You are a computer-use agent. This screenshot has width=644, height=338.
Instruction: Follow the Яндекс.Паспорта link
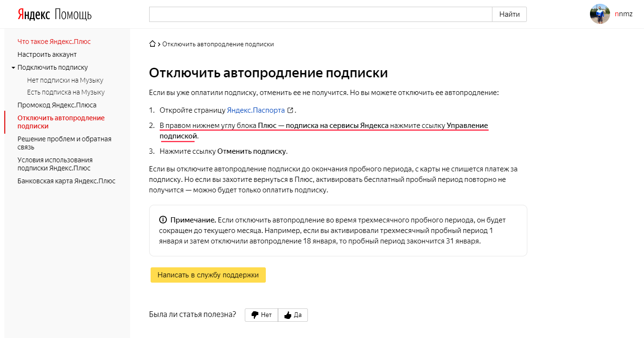pyautogui.click(x=255, y=110)
